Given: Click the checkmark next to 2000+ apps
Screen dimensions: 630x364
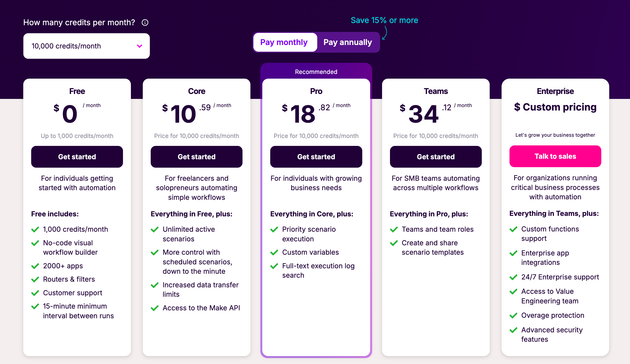Looking at the screenshot, I should coord(35,266).
